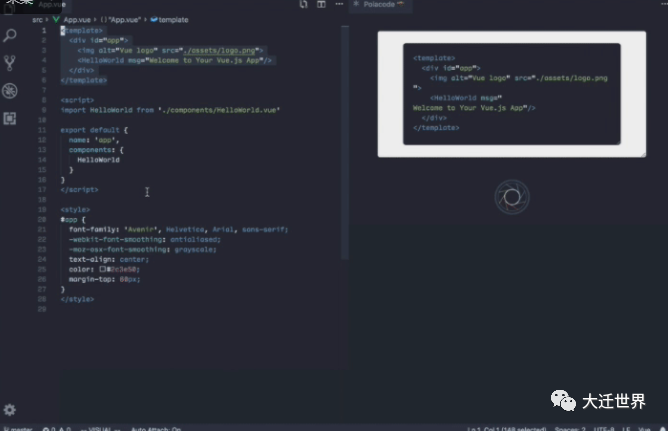The height and width of the screenshot is (431, 668).
Task: Click the editor vertical scrollbar
Action: click(x=345, y=143)
